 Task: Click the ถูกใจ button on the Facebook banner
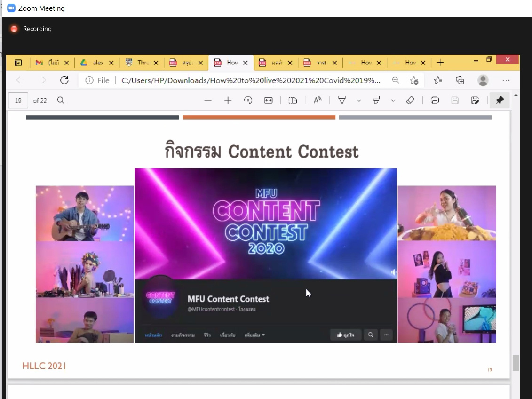click(346, 335)
